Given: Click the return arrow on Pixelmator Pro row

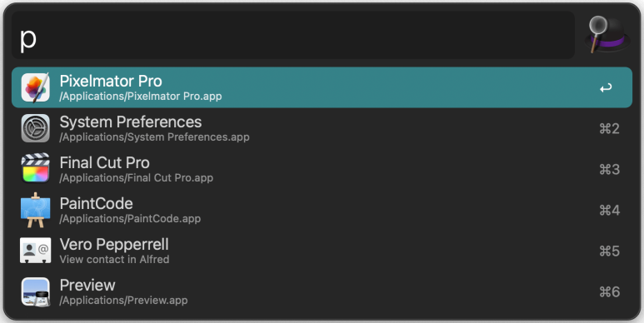Looking at the screenshot, I should 606,87.
